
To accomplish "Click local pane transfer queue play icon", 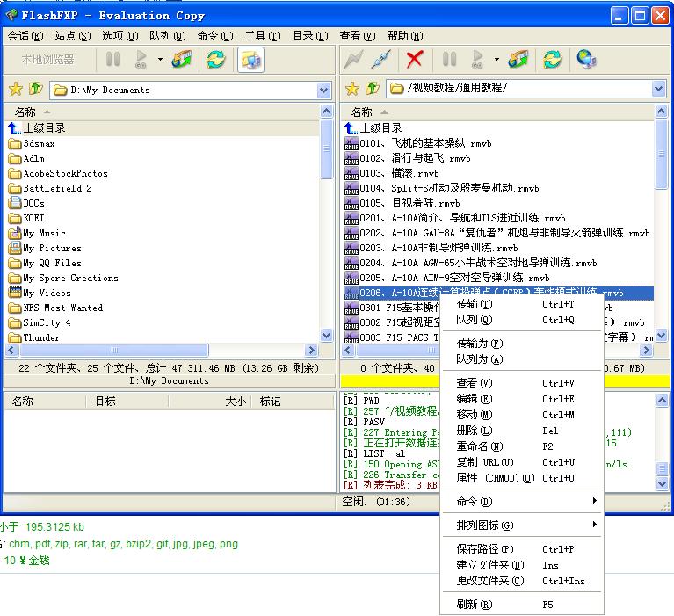I will 141,59.
